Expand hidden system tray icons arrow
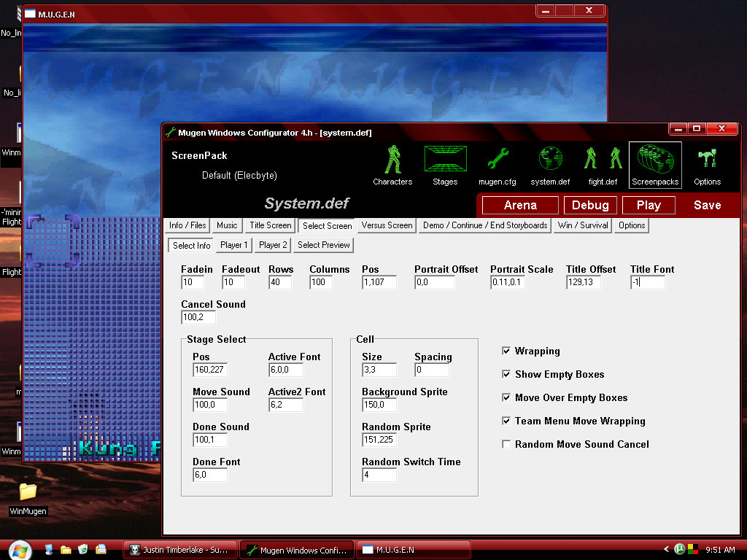This screenshot has width=747, height=560. pyautogui.click(x=667, y=550)
